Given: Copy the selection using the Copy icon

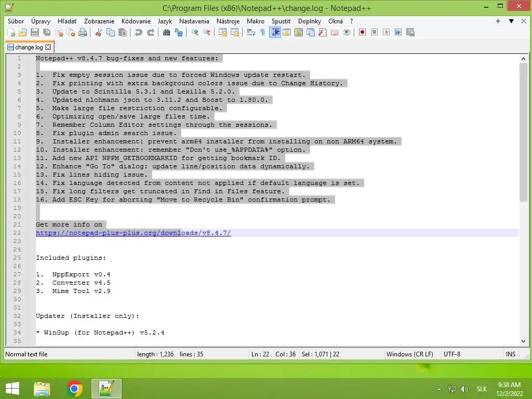Looking at the screenshot, I should point(111,32).
